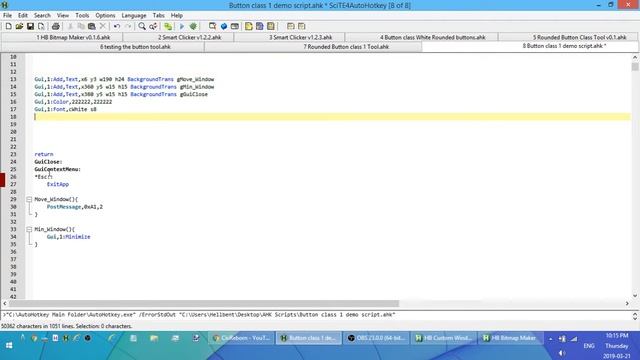Click the vertical scrollbar thumb in editor
The height and width of the screenshot is (360, 640).
click(x=635, y=67)
